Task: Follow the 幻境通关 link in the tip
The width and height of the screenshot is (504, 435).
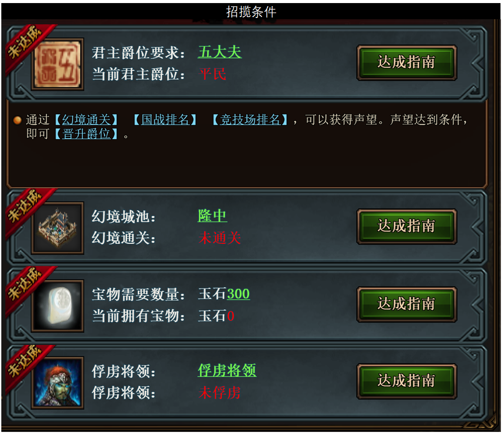Action: tap(86, 119)
